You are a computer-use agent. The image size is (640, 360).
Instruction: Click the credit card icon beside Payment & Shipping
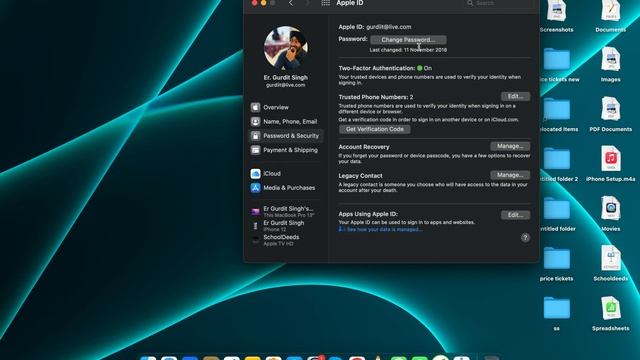click(x=256, y=150)
